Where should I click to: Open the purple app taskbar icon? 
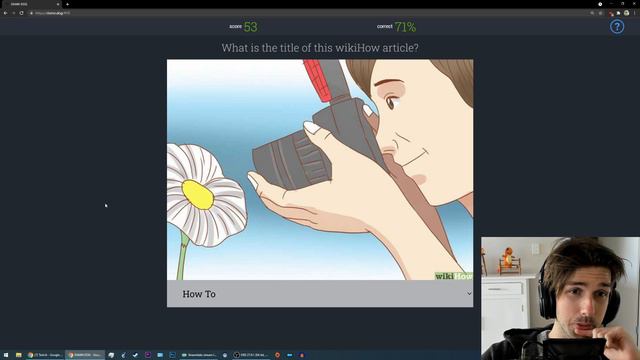148,355
